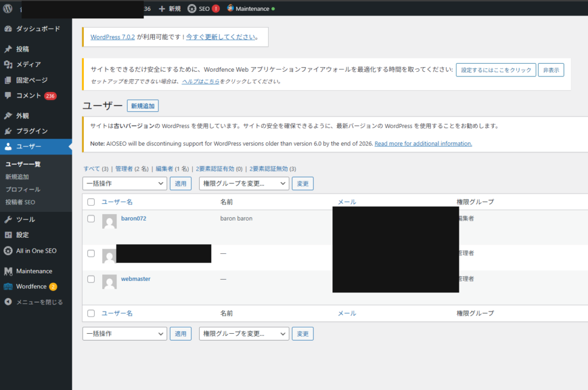Click top 適用 apply button
Screen dimensions: 588x390
[x=181, y=183]
